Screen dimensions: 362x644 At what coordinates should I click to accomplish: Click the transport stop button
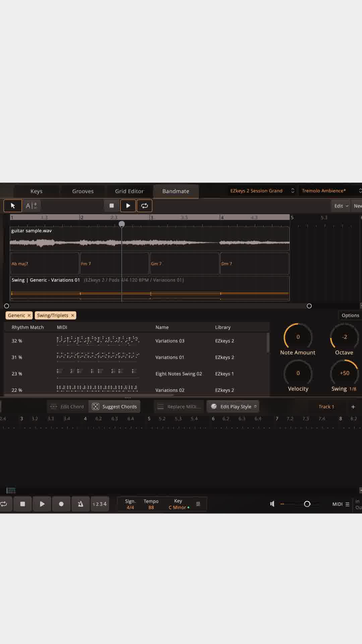click(x=22, y=504)
